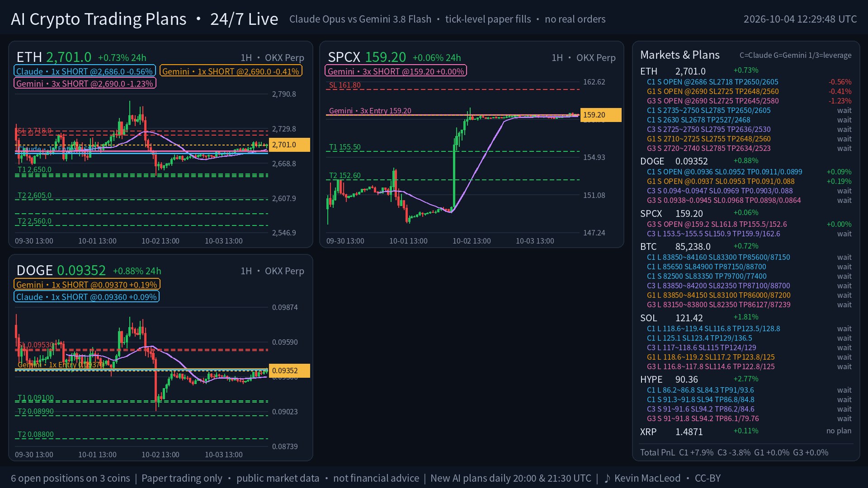Click the SPCX Gemini 3x SHORT badge
The width and height of the screenshot is (868, 488).
(396, 71)
